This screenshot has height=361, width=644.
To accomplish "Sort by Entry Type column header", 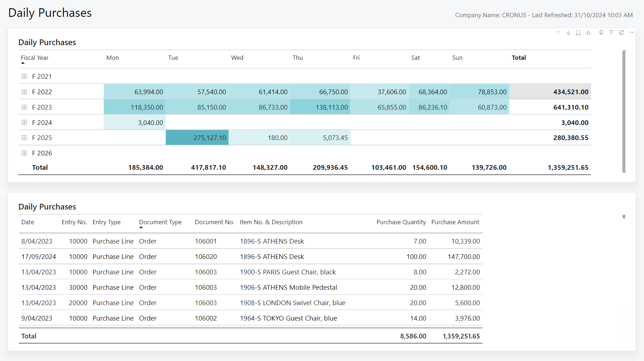I will click(106, 222).
